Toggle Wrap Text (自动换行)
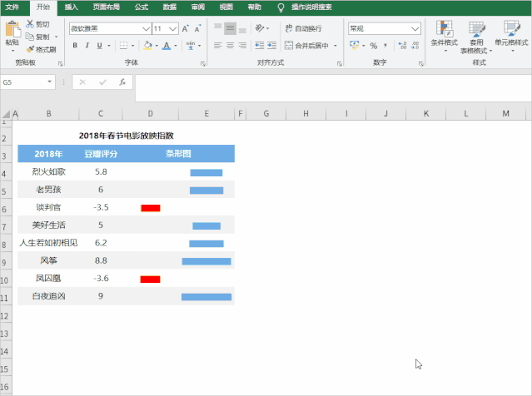 pos(302,28)
